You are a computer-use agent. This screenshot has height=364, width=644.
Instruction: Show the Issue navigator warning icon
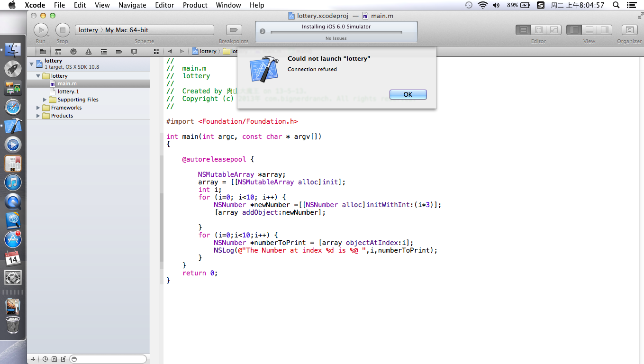(89, 52)
